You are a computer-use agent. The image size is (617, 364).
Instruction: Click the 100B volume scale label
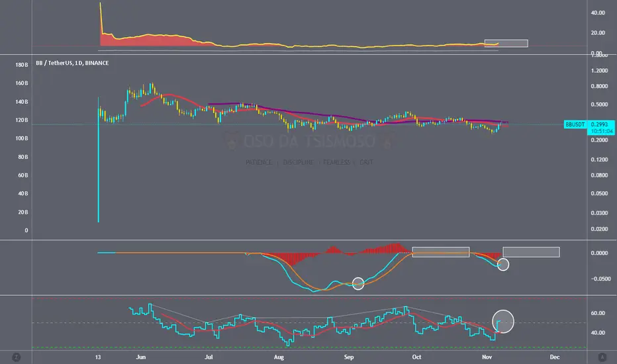(x=22, y=138)
